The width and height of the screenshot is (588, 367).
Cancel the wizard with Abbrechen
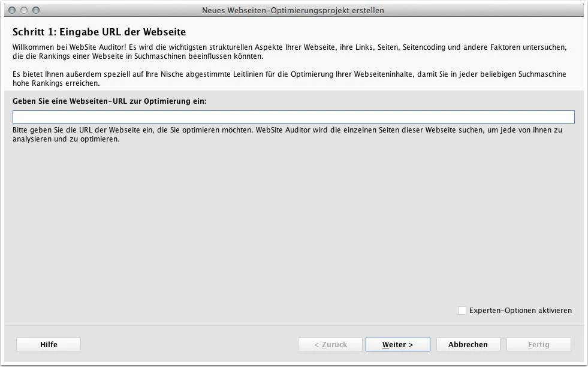click(468, 344)
